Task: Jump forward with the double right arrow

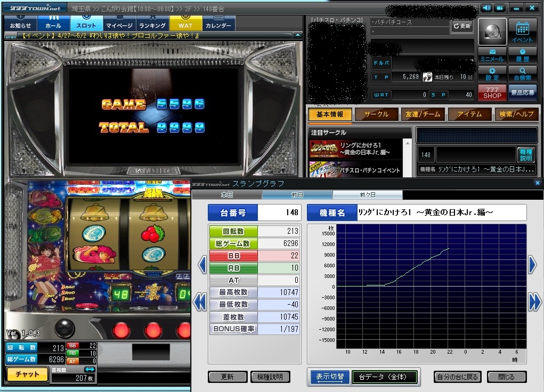Action: (535, 302)
